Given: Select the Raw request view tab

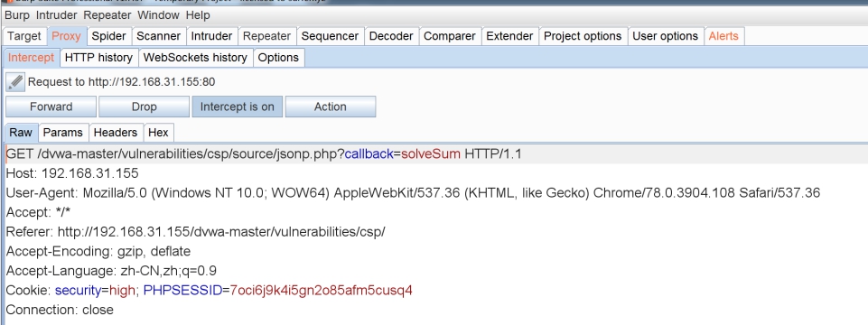Looking at the screenshot, I should [21, 133].
